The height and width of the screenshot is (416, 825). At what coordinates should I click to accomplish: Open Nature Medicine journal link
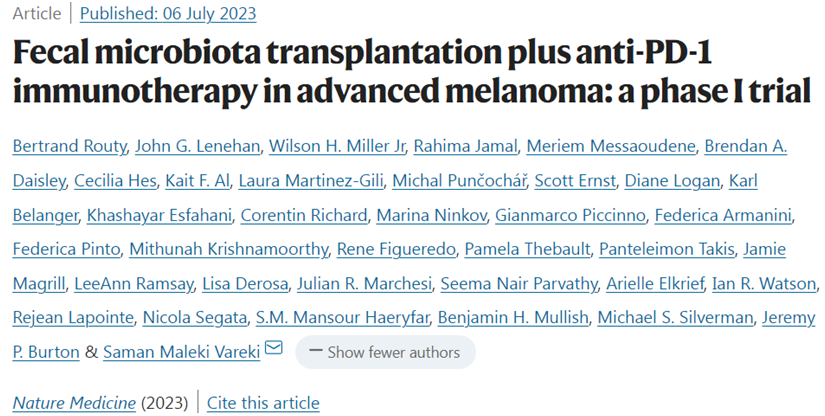click(x=74, y=403)
